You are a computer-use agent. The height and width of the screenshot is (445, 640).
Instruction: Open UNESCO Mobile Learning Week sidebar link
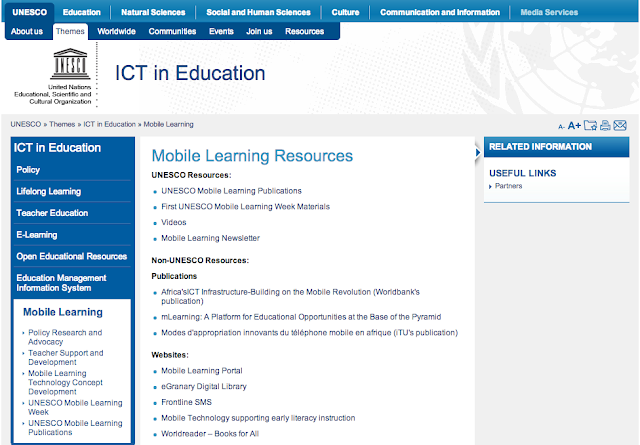tap(75, 407)
